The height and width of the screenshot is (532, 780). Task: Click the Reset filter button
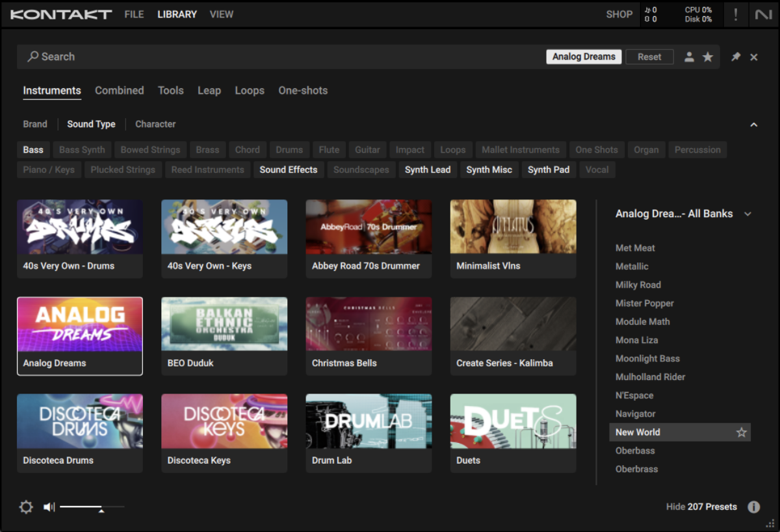click(x=649, y=57)
